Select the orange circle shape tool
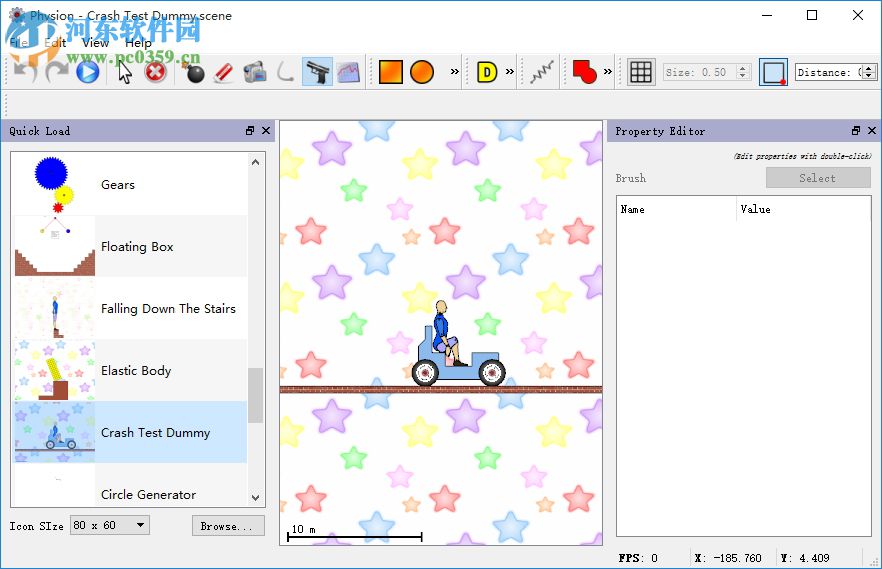Viewport: 882px width, 569px height. coord(422,72)
